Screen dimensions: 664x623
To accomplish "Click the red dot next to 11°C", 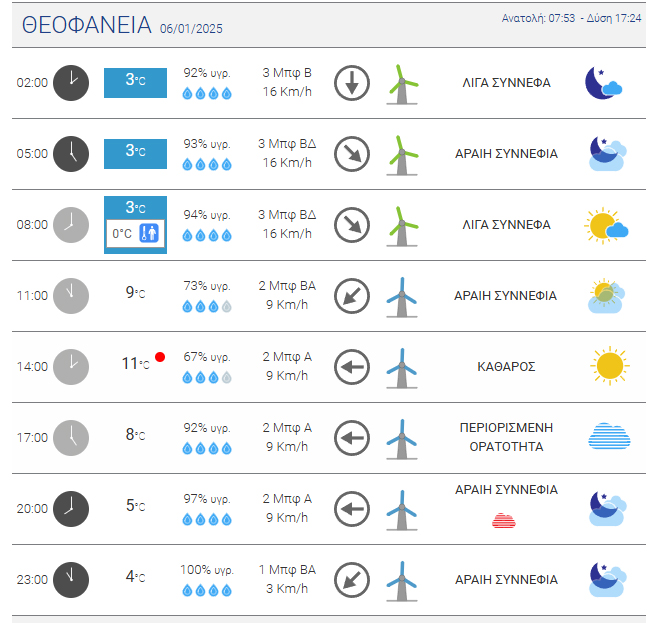I will [x=160, y=357].
